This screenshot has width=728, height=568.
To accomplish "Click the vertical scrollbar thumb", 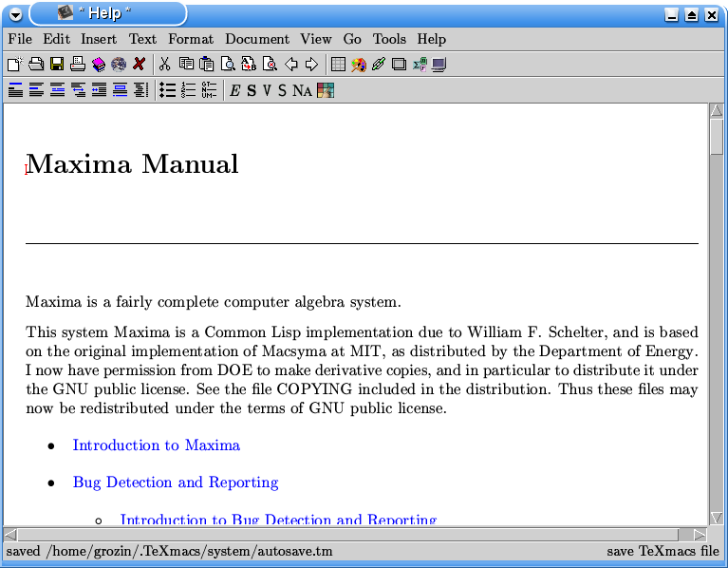I will point(717,136).
